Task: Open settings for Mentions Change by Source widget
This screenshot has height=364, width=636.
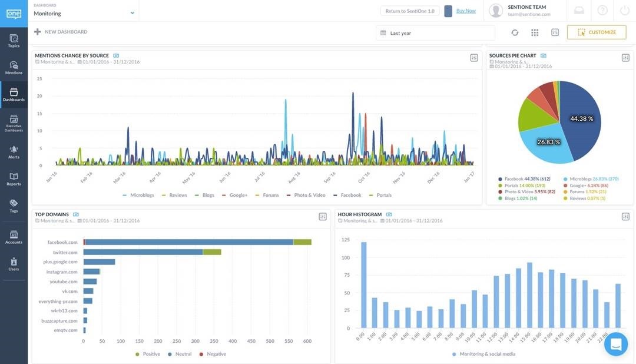Action: pyautogui.click(x=474, y=58)
